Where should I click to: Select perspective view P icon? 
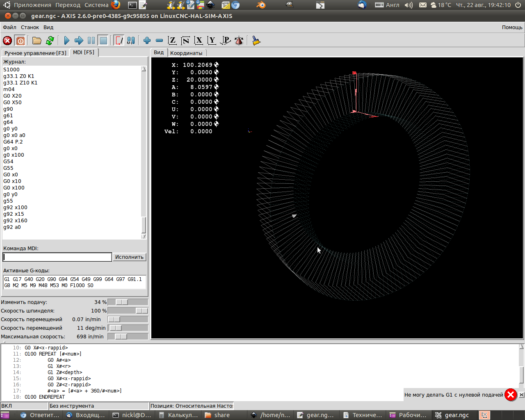(225, 41)
